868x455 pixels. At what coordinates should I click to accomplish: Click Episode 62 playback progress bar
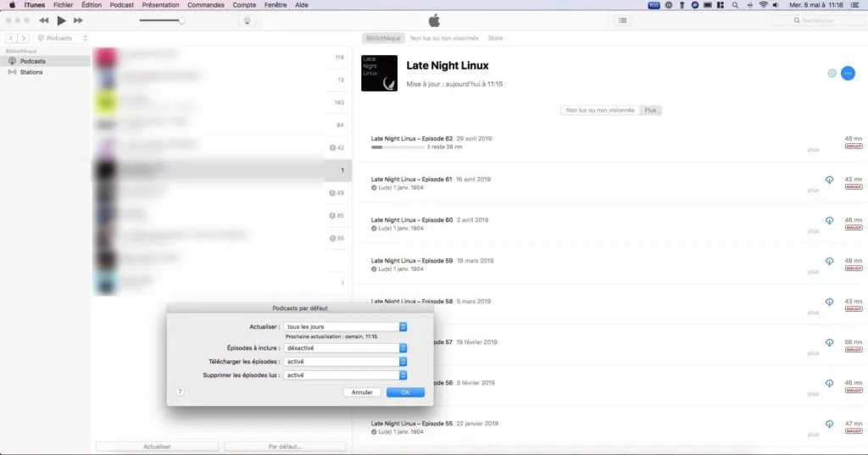[398, 147]
